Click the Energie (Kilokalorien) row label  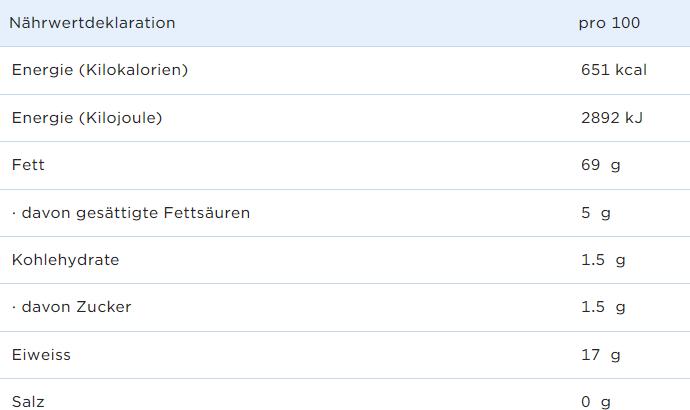click(100, 70)
